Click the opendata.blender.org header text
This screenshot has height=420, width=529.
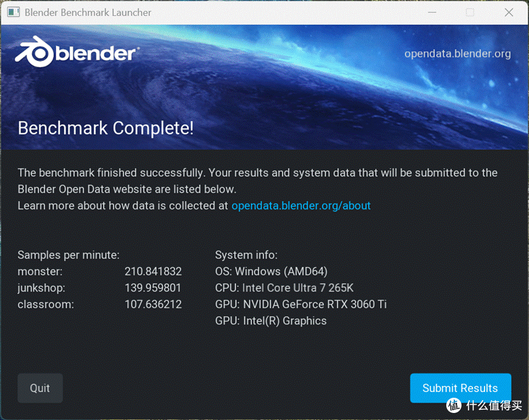click(458, 53)
